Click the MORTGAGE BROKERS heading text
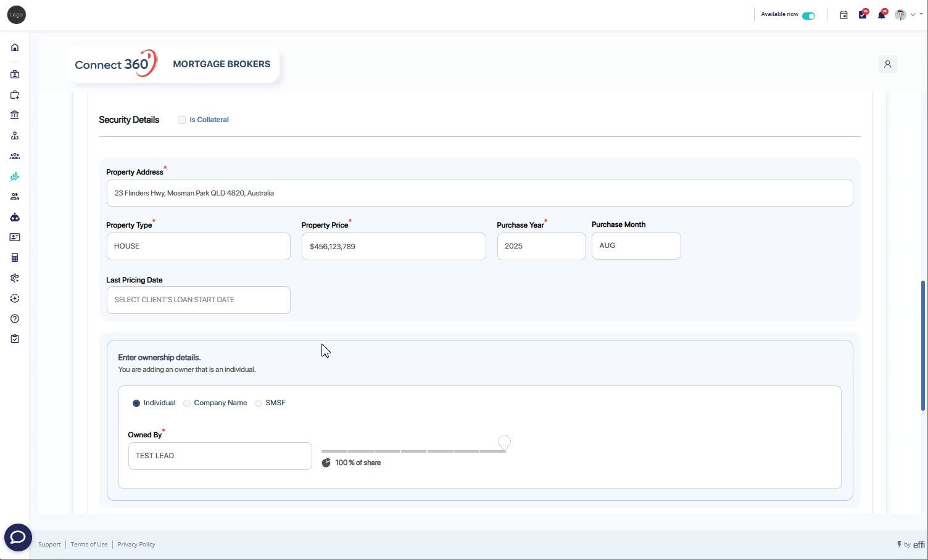928x560 pixels. coord(222,64)
